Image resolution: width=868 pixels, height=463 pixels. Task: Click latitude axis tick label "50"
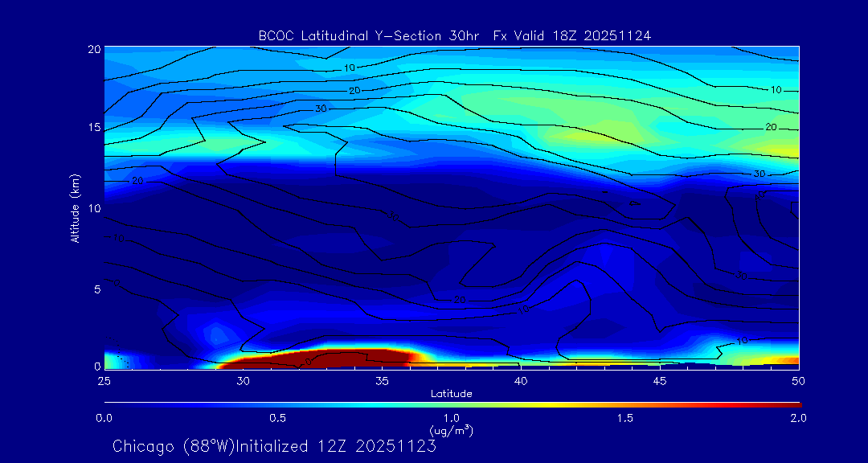[798, 380]
